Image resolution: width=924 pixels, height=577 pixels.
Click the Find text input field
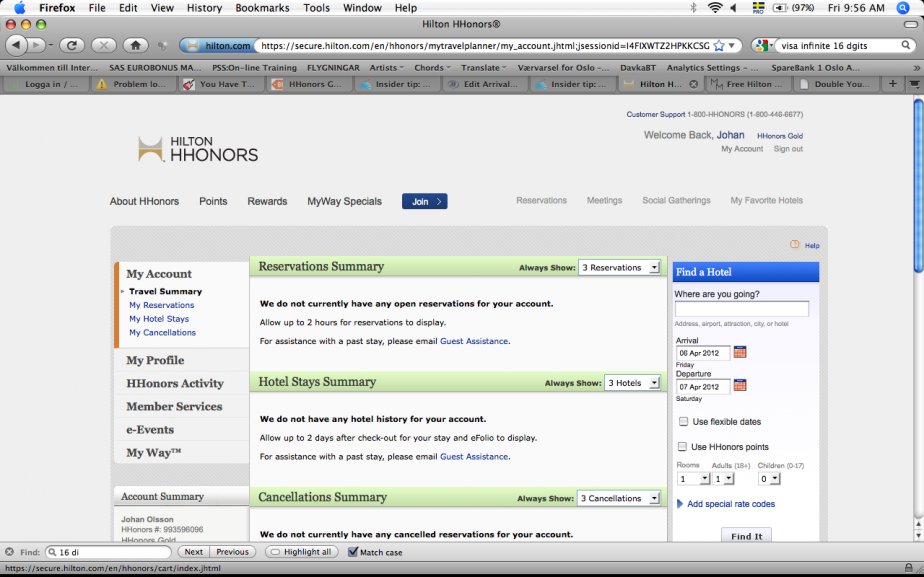109,552
